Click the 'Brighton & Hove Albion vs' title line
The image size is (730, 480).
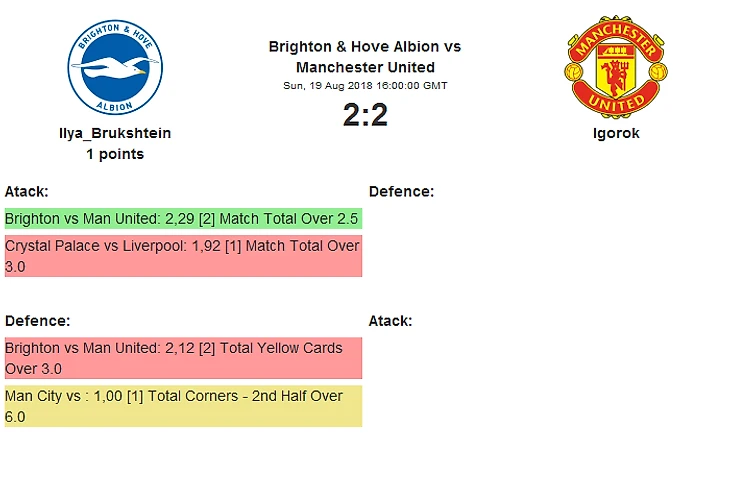click(x=365, y=47)
